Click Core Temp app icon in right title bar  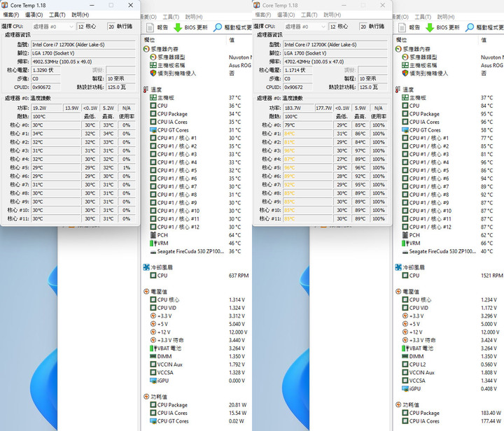point(257,5)
